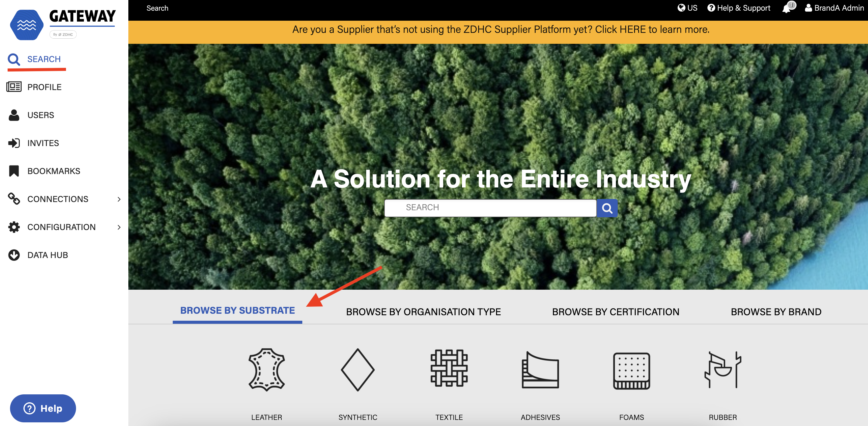This screenshot has width=868, height=426.
Task: Click the floating Help button
Action: (x=43, y=408)
